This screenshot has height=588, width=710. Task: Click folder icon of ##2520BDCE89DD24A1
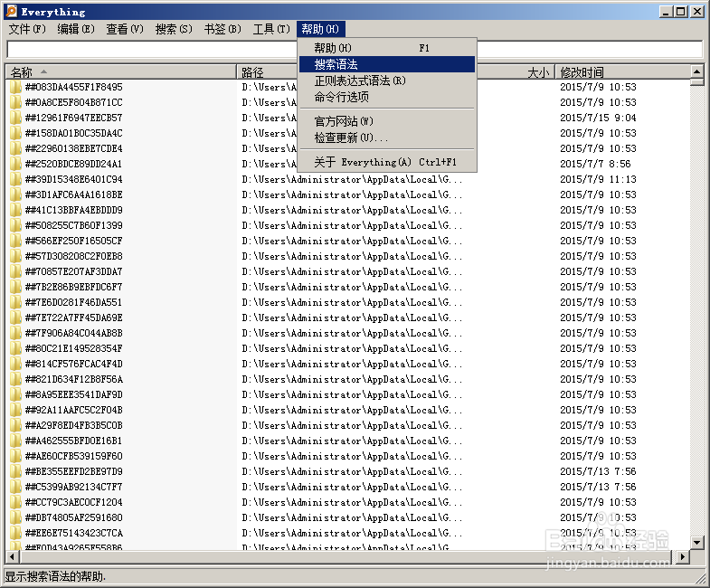[15, 164]
